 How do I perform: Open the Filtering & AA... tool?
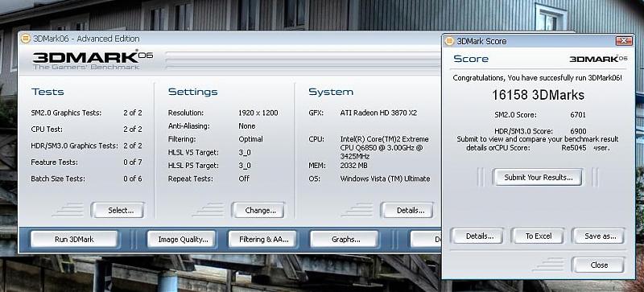262,239
